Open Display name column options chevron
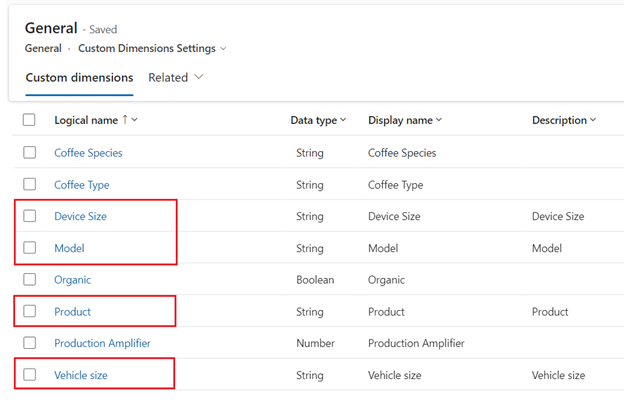 coord(438,120)
